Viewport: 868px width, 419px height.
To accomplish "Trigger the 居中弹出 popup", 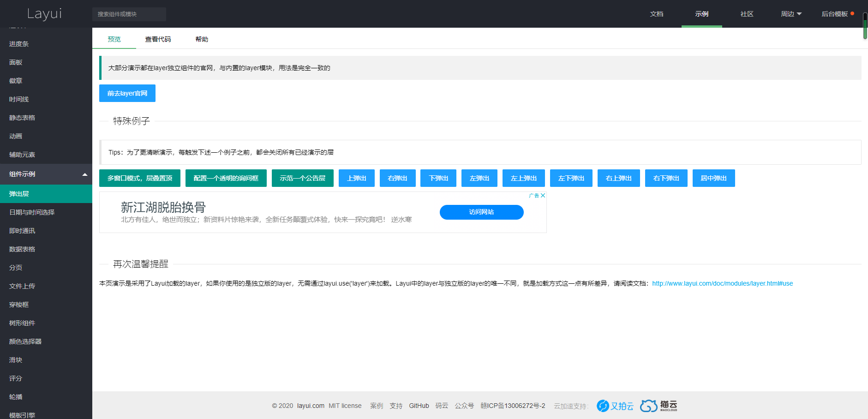I will coord(713,178).
